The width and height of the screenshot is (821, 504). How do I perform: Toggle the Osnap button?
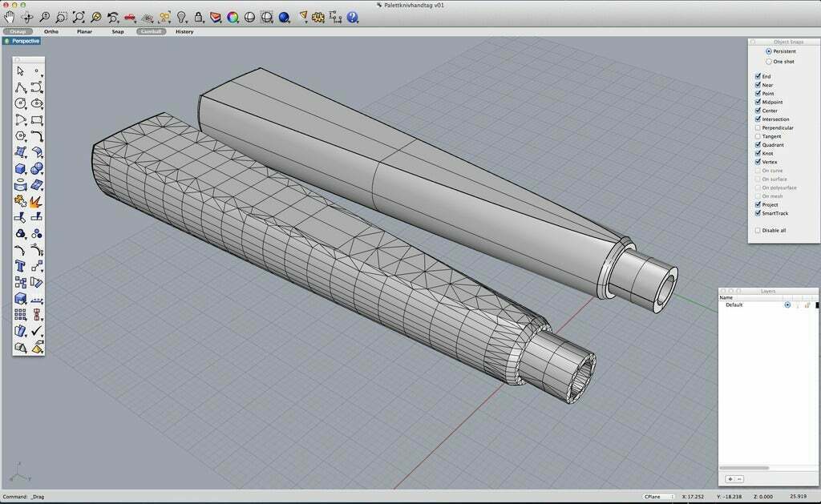[18, 31]
